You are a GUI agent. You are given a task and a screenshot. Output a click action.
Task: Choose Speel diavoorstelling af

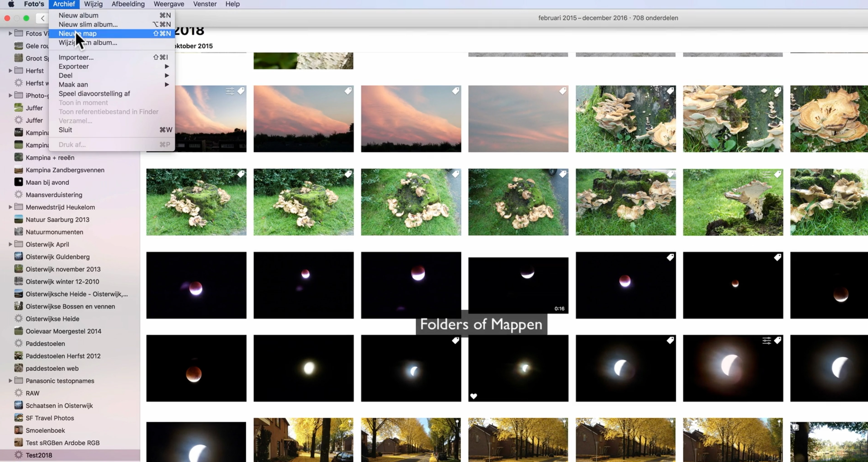point(112,94)
